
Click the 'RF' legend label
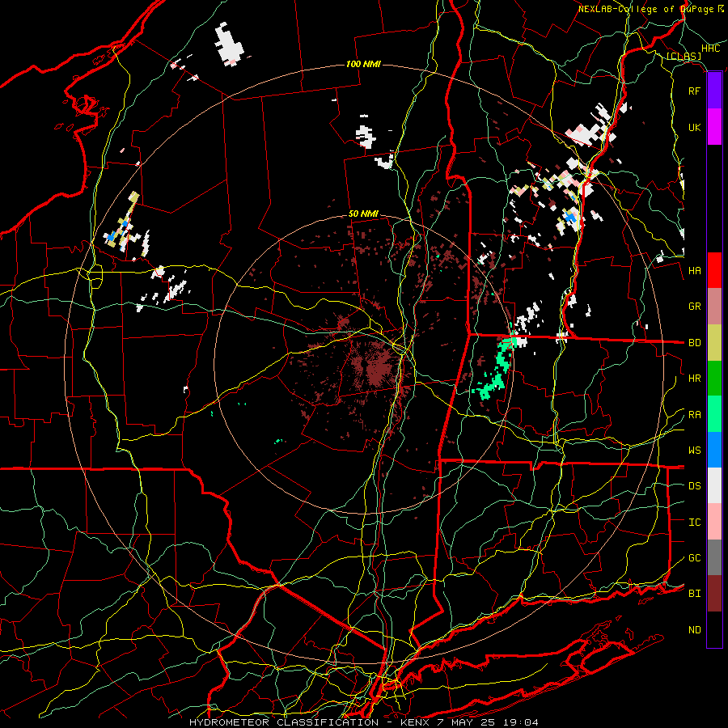tap(694, 91)
